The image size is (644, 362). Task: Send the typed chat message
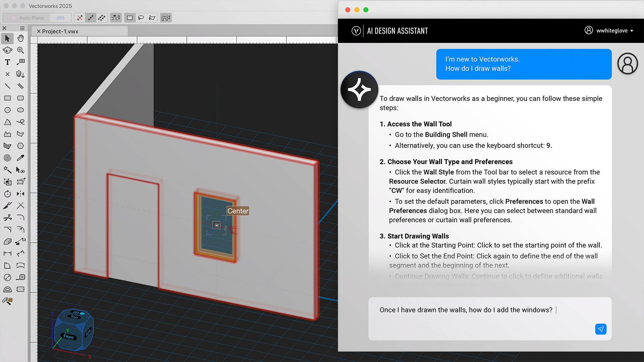point(601,329)
